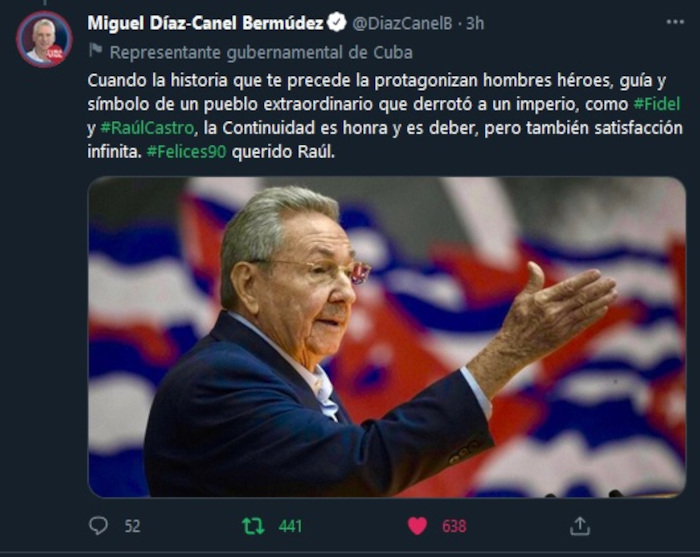Open the @DiazCanelB handle link
700x557 pixels.
[x=402, y=23]
